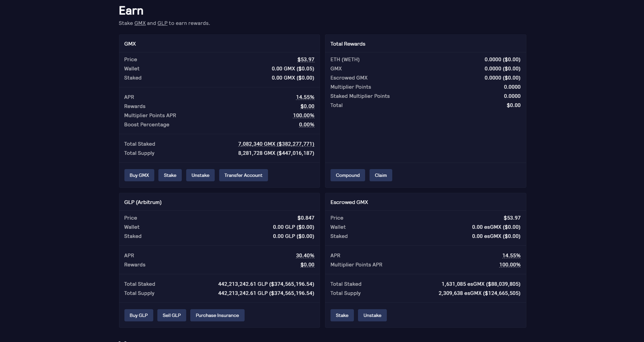644x342 pixels.
Task: Click Escrowed GMX Total Staked 1,631,085 esGMX
Action: coord(481,284)
